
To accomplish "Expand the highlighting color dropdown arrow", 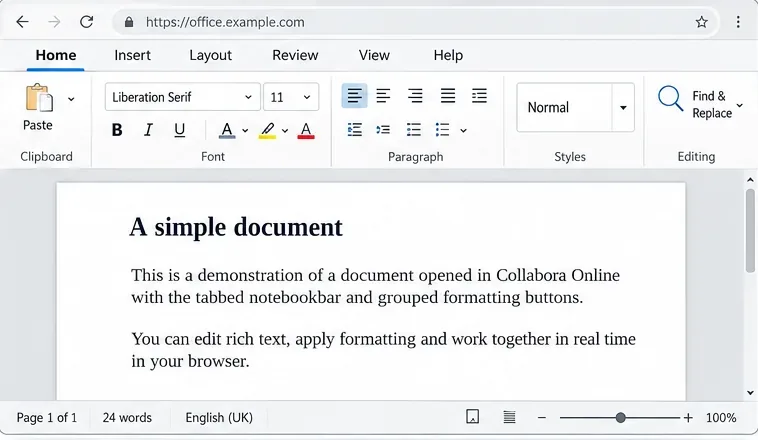I will click(x=285, y=131).
